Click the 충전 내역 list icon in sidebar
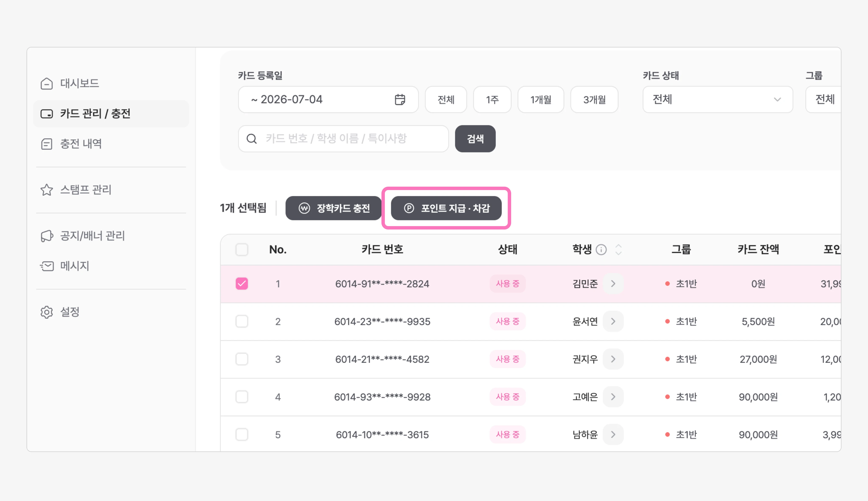The height and width of the screenshot is (501, 868). point(46,144)
